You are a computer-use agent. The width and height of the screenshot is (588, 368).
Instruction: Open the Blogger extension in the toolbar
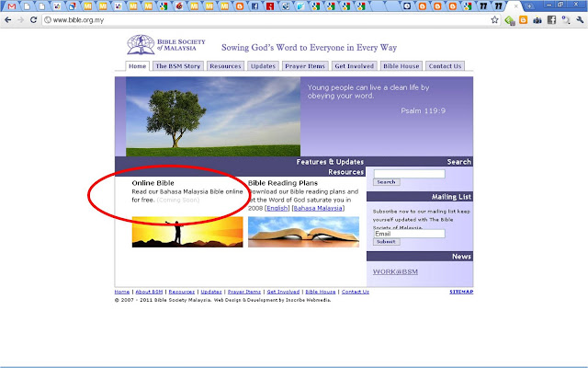523,20
